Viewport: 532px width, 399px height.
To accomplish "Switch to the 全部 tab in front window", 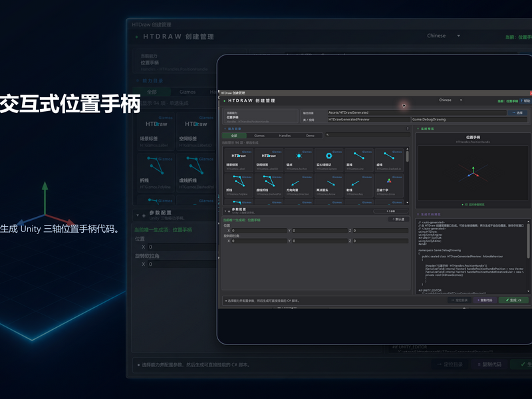I will (234, 136).
